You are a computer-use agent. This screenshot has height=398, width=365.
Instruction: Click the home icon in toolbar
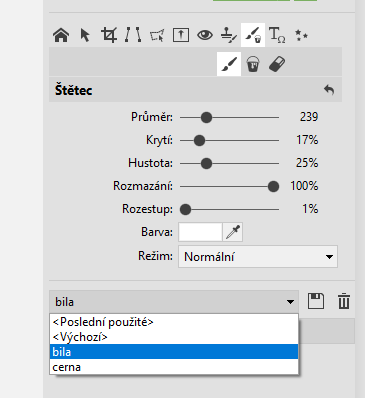(x=61, y=35)
